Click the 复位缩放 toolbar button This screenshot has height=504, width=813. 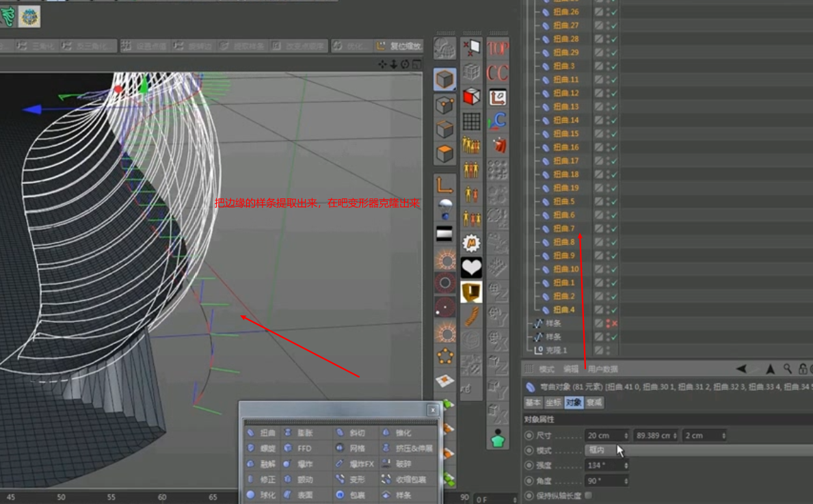click(x=398, y=46)
